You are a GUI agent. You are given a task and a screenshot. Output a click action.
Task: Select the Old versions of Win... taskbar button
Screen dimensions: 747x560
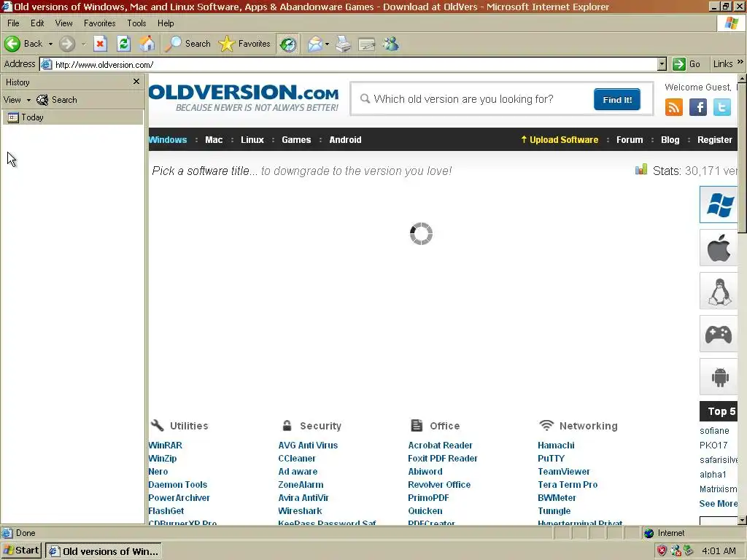click(104, 551)
